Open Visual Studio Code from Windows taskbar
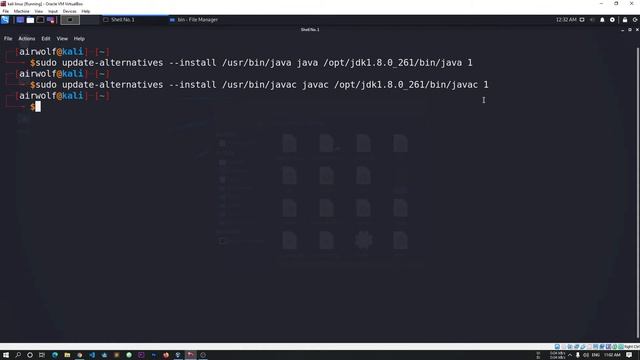 click(x=92, y=355)
